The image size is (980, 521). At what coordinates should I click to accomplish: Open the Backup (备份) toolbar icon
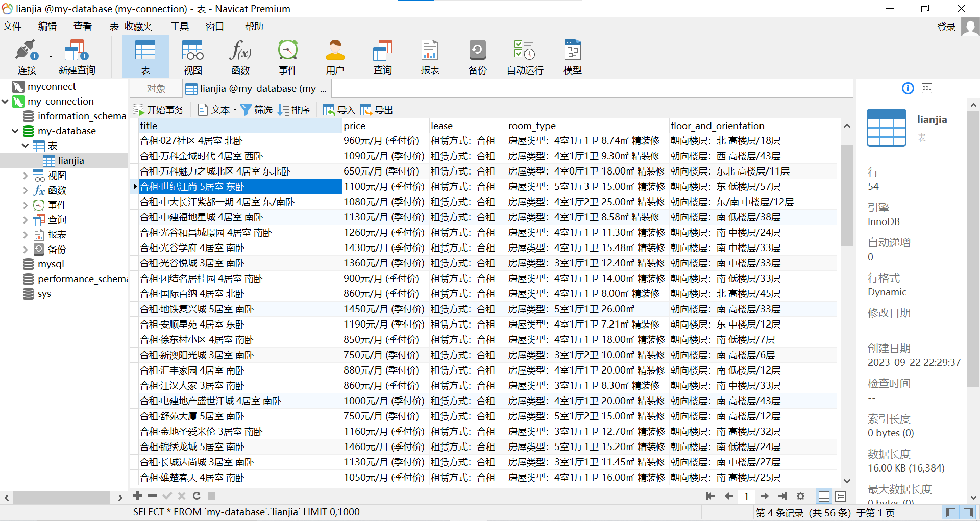(478, 57)
